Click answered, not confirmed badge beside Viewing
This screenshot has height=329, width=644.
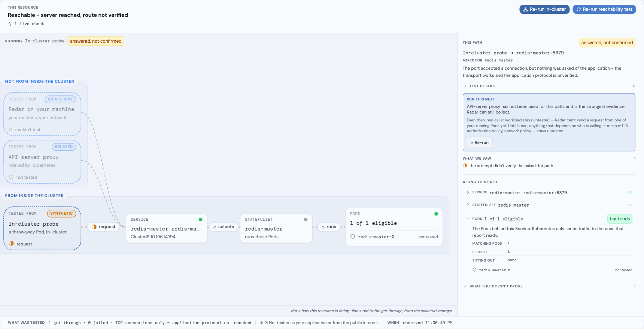pos(96,41)
